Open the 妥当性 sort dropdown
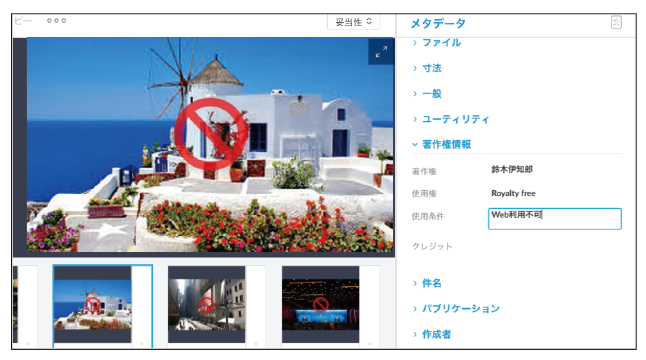This screenshot has width=646, height=360. point(353,22)
